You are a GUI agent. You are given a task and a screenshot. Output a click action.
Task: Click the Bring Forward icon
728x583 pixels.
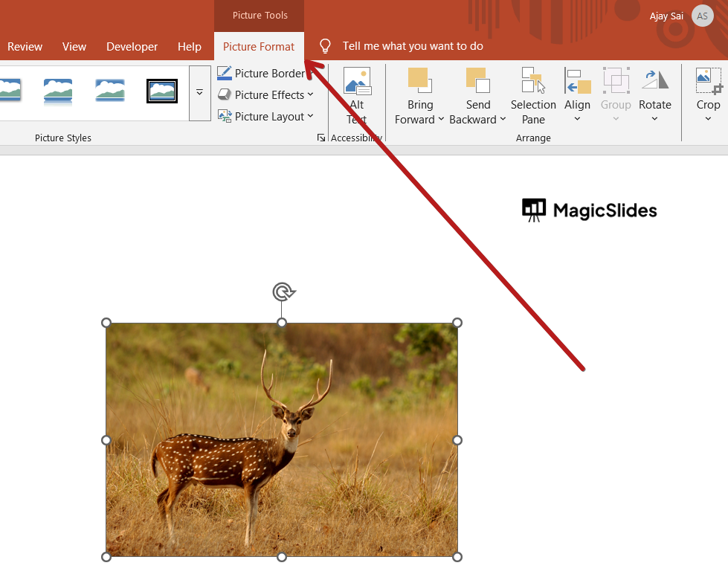419,80
